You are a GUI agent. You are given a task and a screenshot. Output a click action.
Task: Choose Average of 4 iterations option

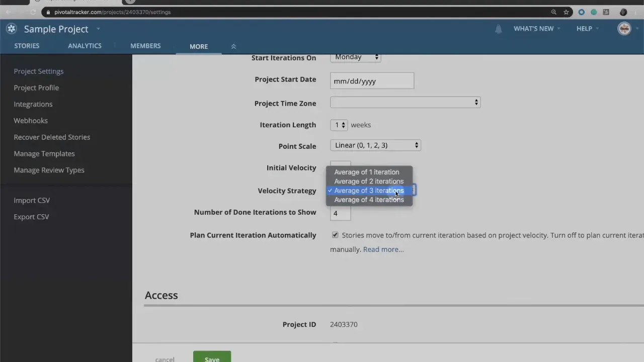pyautogui.click(x=369, y=200)
